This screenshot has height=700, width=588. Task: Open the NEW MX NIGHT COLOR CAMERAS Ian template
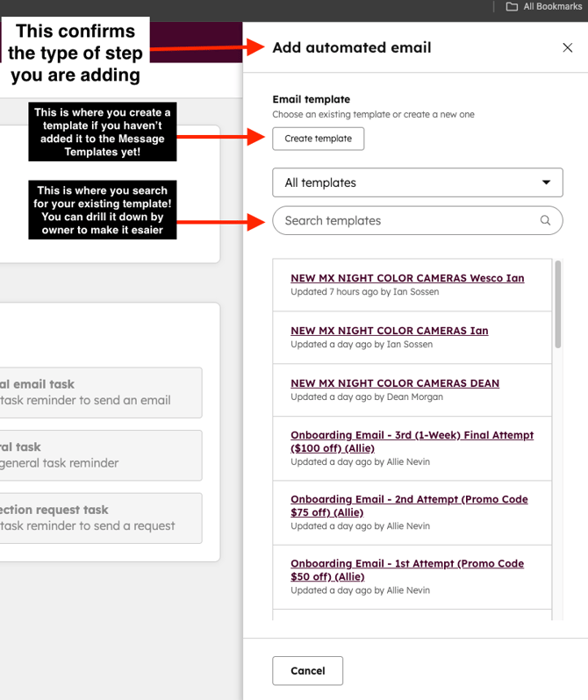pos(389,331)
